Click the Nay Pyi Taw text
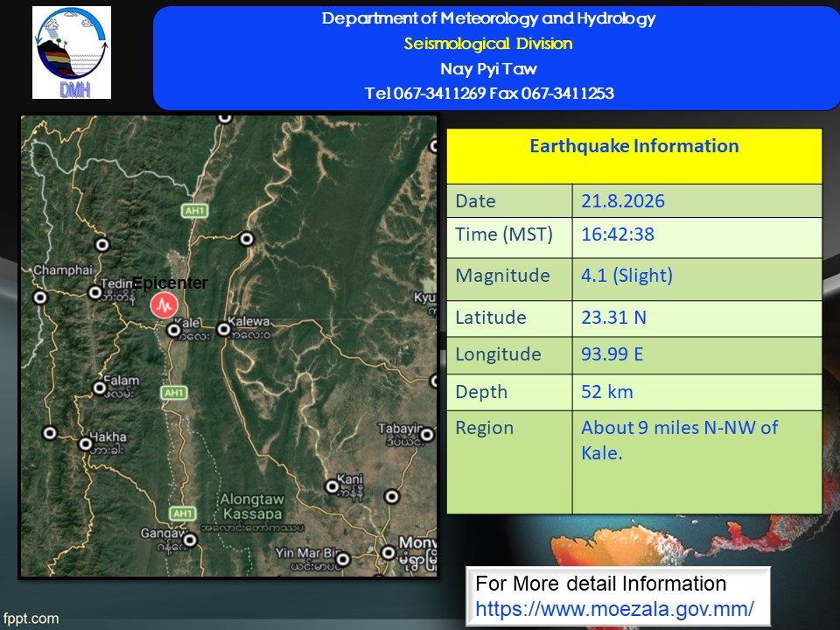The height and width of the screenshot is (630, 840). coord(488,68)
